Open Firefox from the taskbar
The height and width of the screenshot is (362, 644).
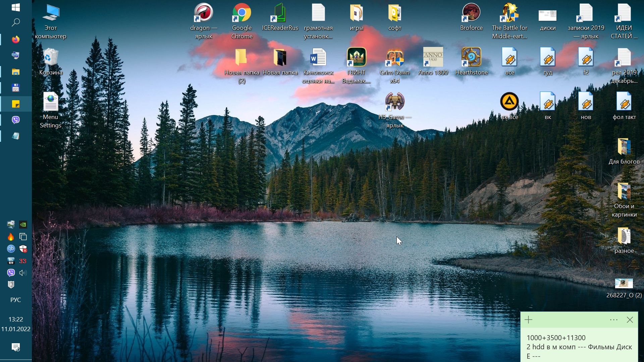(x=16, y=40)
